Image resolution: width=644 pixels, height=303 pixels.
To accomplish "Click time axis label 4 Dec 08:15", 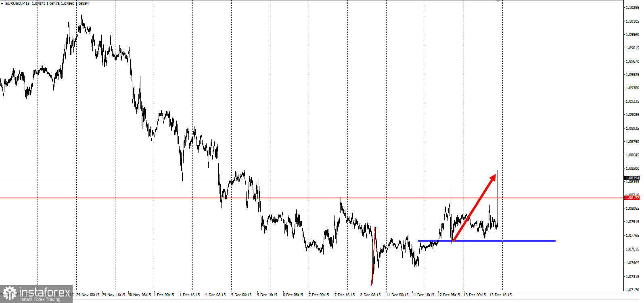I will click(215, 295).
